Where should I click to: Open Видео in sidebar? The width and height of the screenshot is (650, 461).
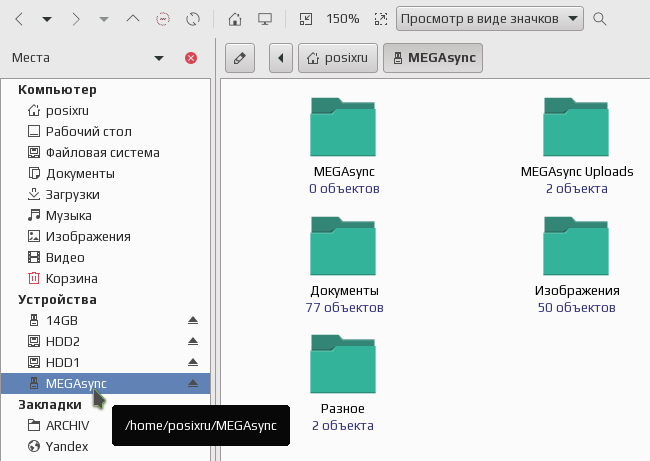click(106, 257)
